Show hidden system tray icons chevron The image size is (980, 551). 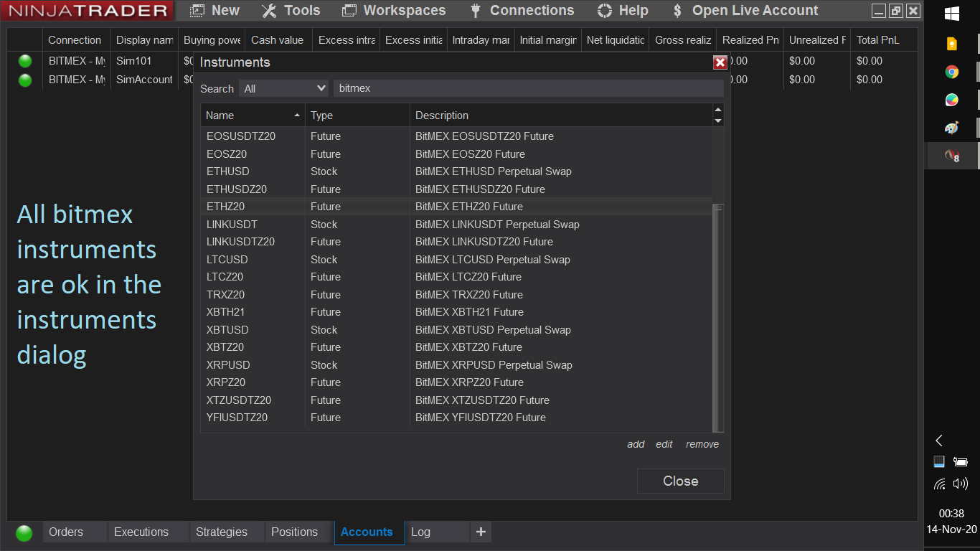[x=939, y=441]
